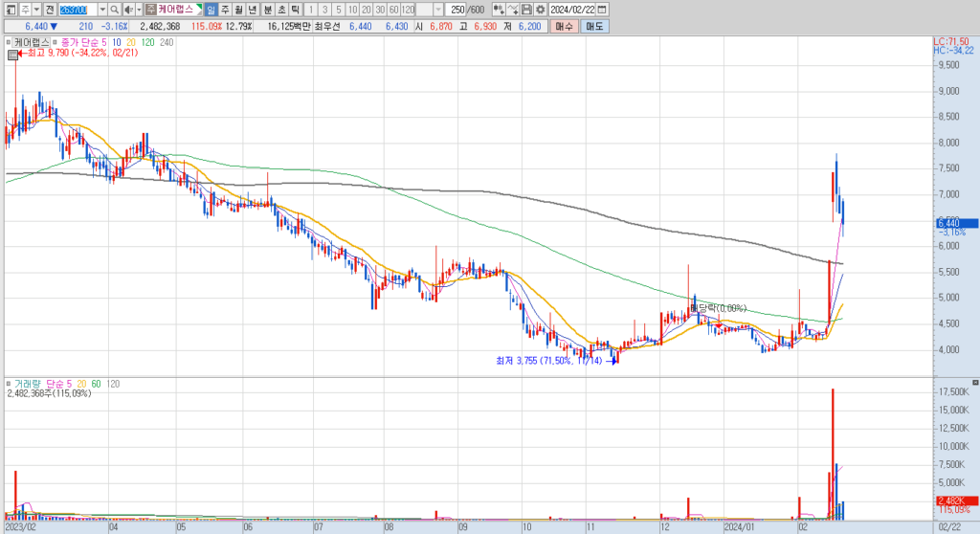Click the 단순 5 volume average legend

(x=59, y=384)
